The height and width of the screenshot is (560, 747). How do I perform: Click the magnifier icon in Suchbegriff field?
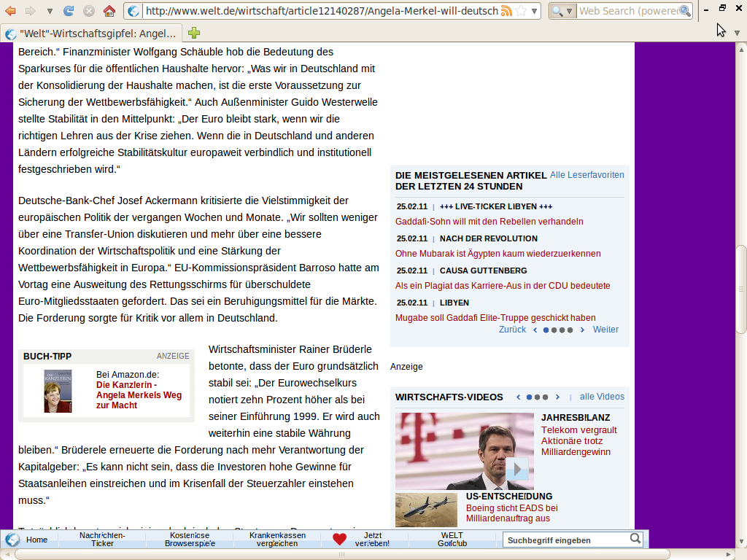(635, 539)
